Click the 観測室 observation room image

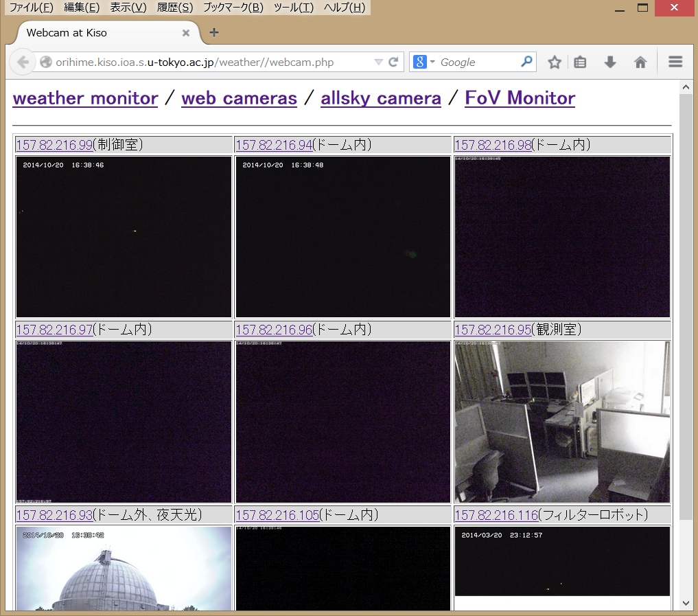pos(562,422)
